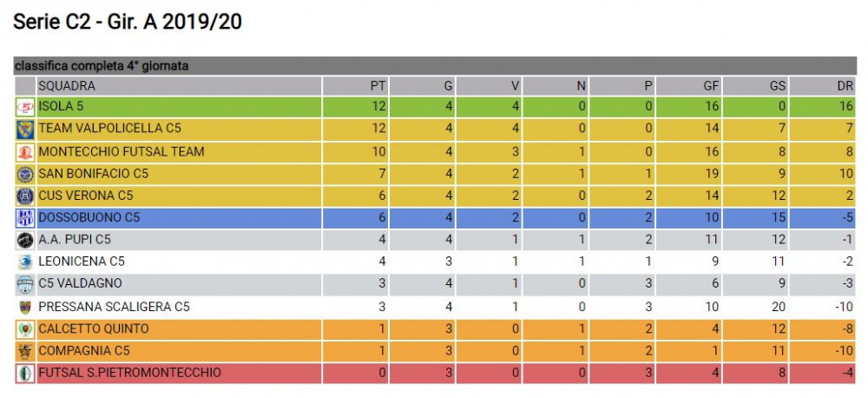
Task: Select the SQUADRA column header
Action: click(x=67, y=86)
